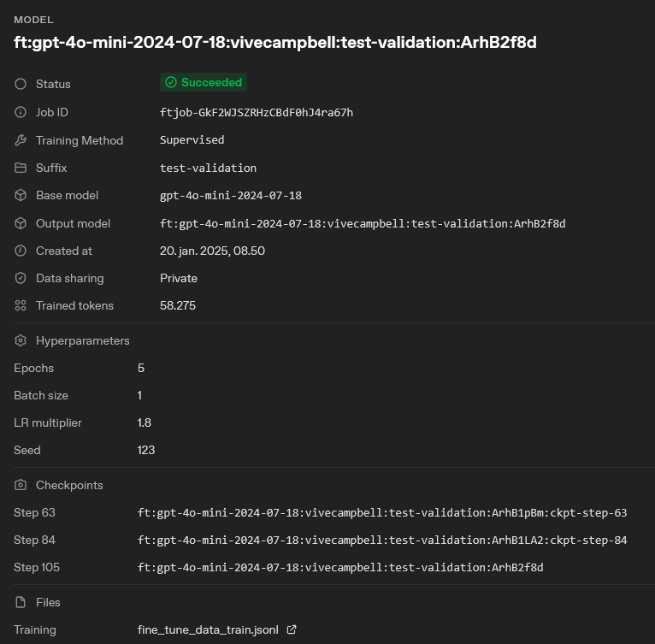Click the Job ID info icon

tap(21, 112)
